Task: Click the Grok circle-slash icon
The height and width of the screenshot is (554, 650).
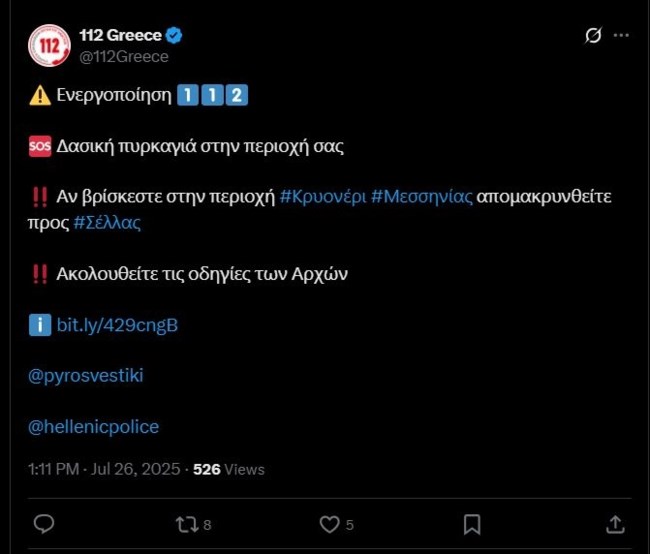Action: (x=593, y=35)
